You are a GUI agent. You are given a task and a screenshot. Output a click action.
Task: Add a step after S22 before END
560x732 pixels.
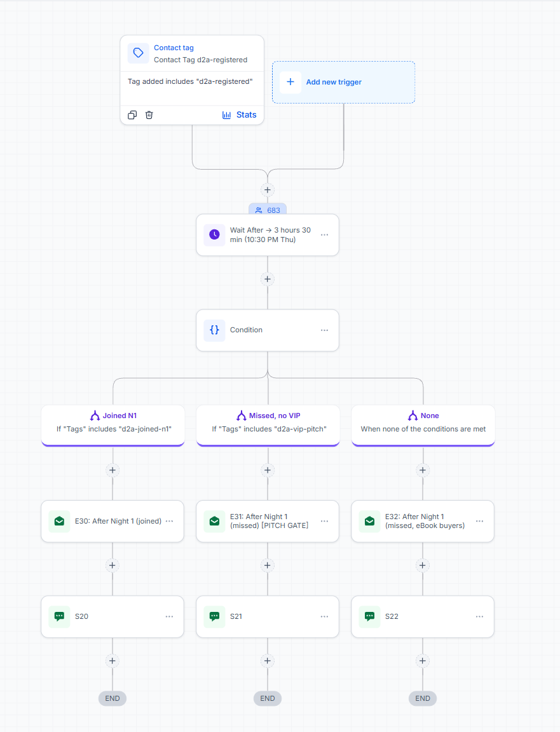tap(423, 661)
